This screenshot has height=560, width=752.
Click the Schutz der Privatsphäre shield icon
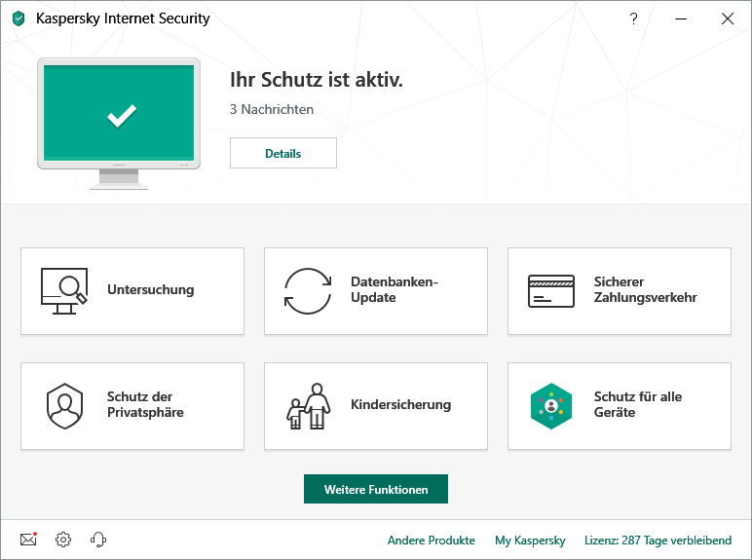(64, 406)
